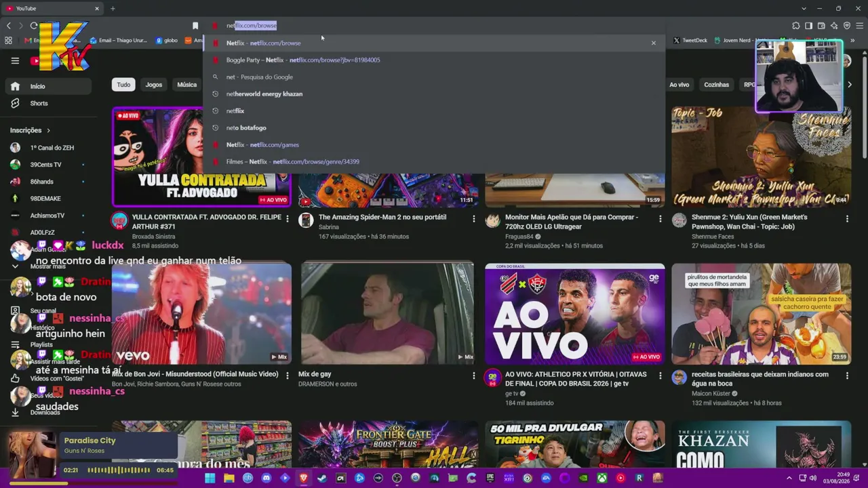Show hidden system tray icons
The height and width of the screenshot is (488, 868).
click(791, 478)
